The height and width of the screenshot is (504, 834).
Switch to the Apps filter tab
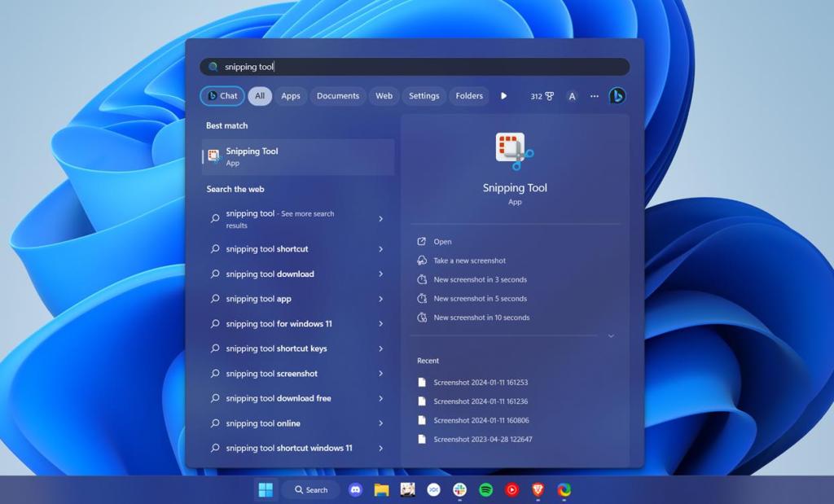click(x=290, y=96)
